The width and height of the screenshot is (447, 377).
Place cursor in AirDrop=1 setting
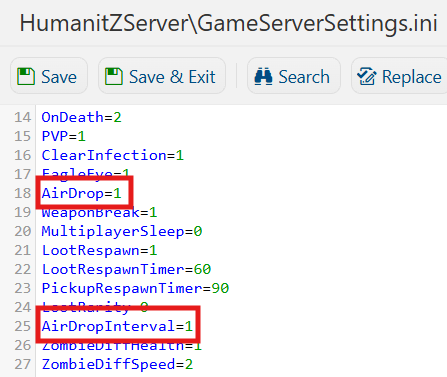click(81, 193)
